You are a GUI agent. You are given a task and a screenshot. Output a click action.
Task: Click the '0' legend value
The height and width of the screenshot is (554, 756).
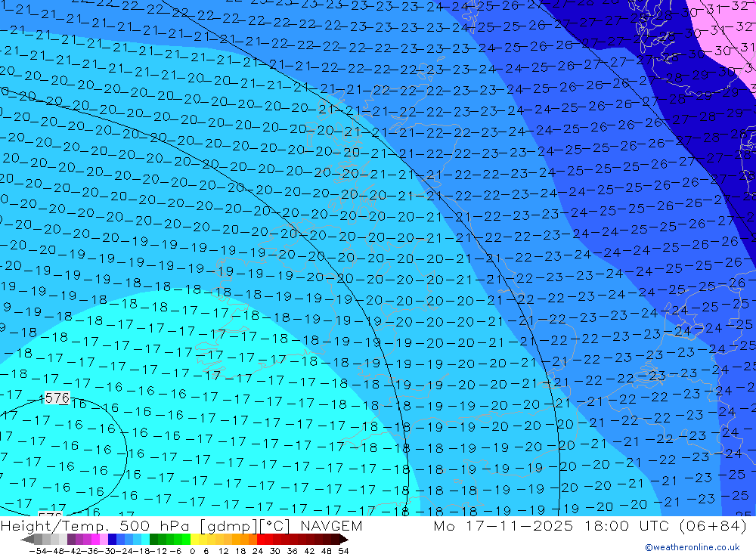(x=192, y=551)
